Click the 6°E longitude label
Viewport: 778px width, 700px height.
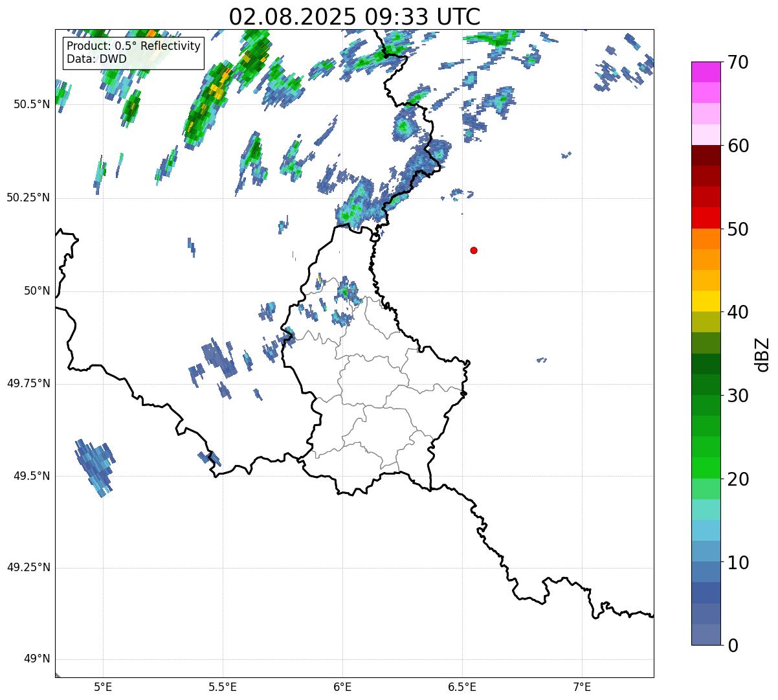342,687
